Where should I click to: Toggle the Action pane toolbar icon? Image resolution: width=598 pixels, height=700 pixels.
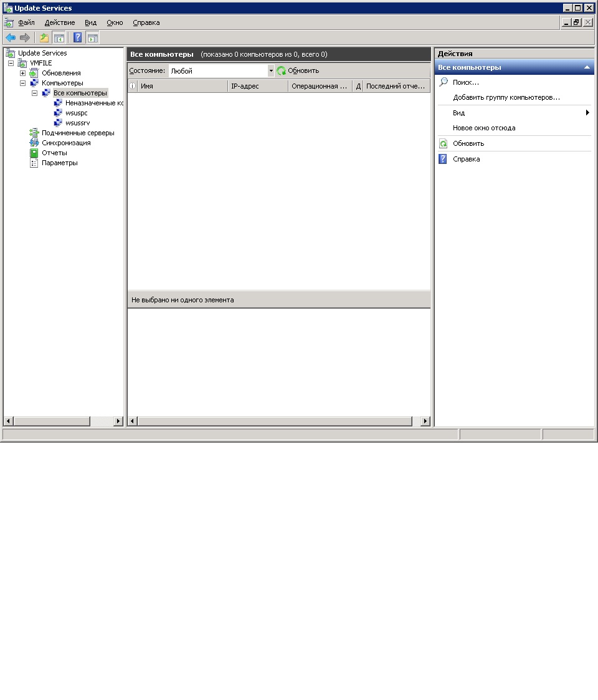[92, 38]
